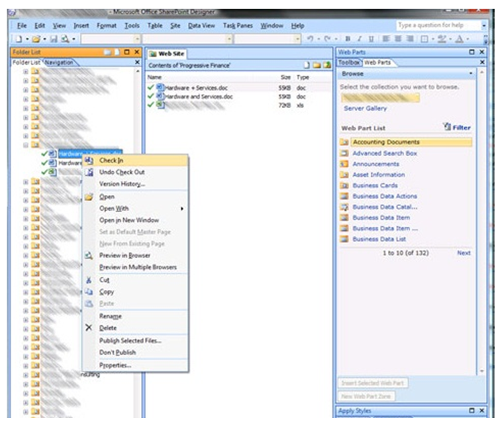Image resolution: width=504 pixels, height=424 pixels.
Task: Choose Undo Check Out in context menu
Action: pyautogui.click(x=136, y=172)
